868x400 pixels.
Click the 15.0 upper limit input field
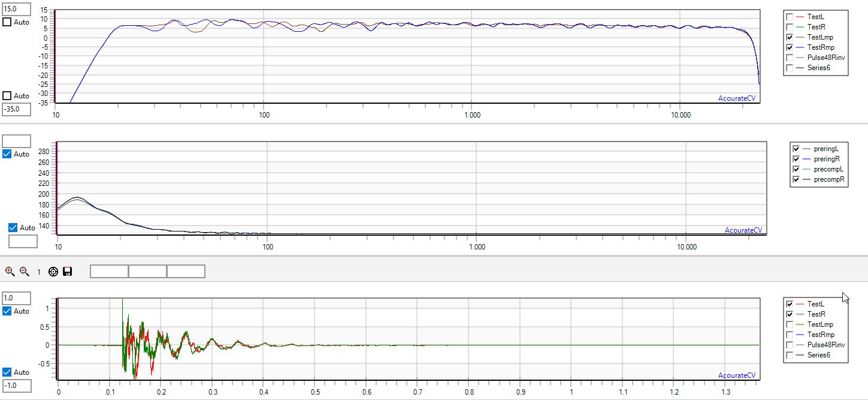(16, 8)
